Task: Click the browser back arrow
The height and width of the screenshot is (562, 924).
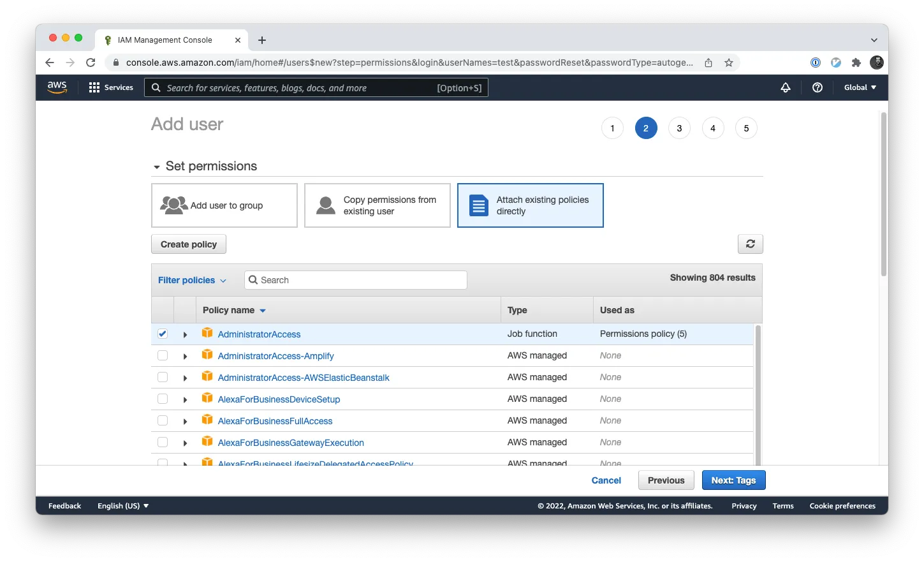Action: tap(50, 63)
